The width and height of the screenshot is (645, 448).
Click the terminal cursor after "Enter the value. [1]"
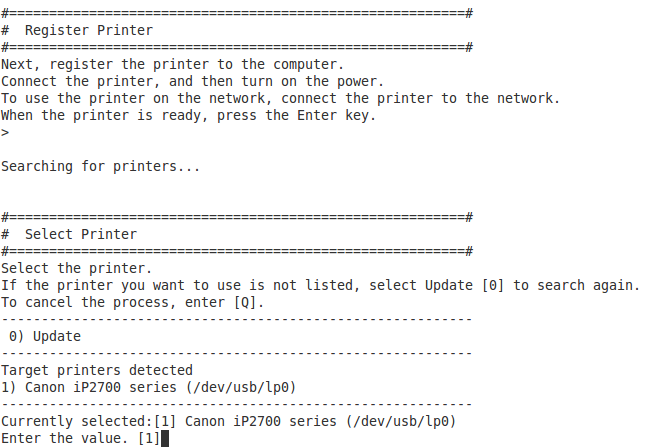click(x=165, y=439)
